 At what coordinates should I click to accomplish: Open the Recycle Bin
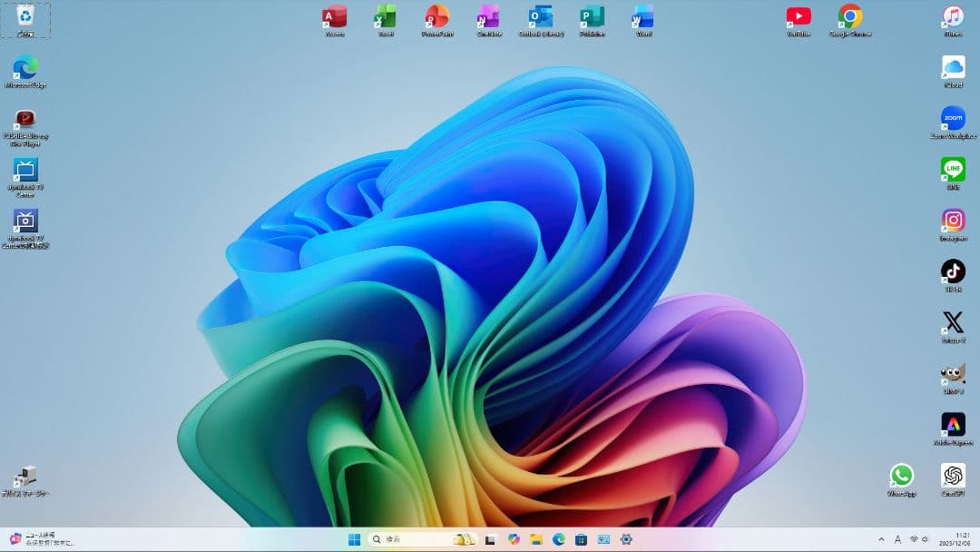click(25, 16)
